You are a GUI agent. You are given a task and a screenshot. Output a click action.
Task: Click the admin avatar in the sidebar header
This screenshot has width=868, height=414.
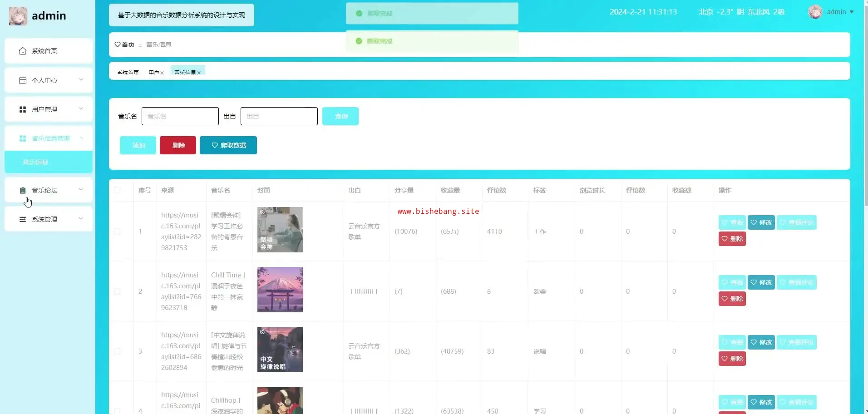click(18, 16)
